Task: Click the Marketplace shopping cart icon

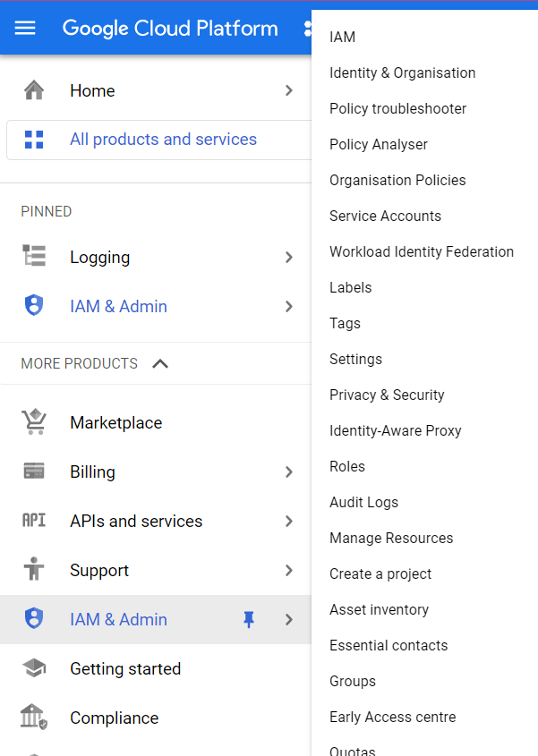Action: (x=34, y=421)
